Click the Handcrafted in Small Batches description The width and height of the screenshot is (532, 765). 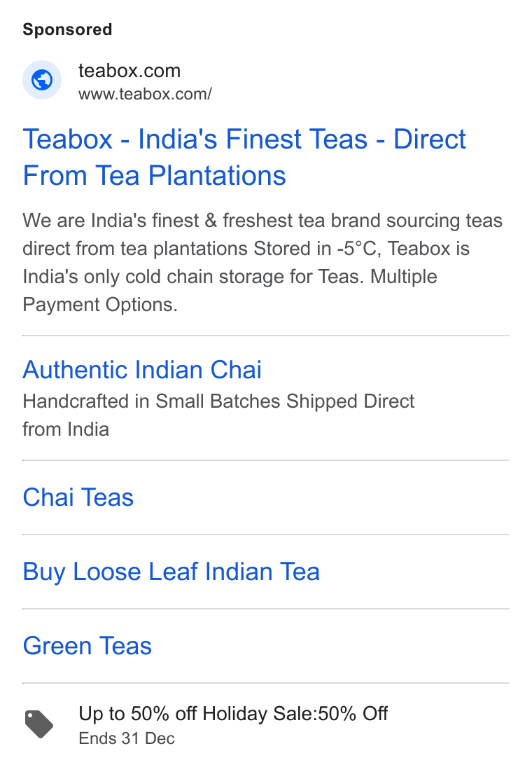click(x=218, y=415)
